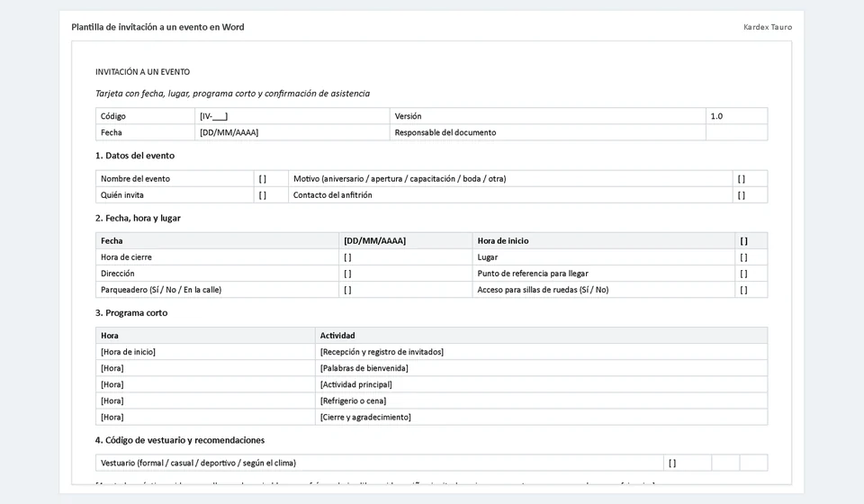This screenshot has height=504, width=864.
Task: Click the 'Código' cell
Action: click(x=146, y=116)
